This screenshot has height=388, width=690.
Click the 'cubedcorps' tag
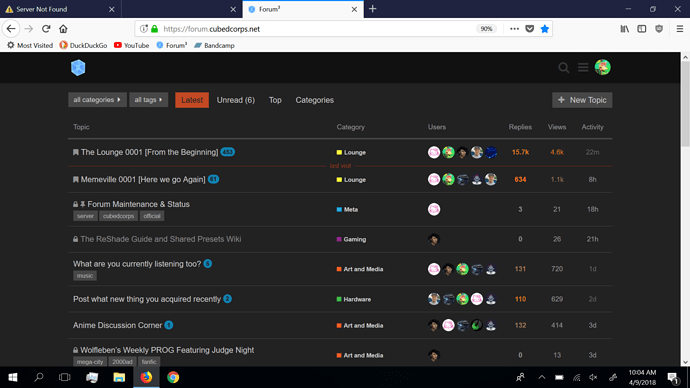[x=118, y=216]
